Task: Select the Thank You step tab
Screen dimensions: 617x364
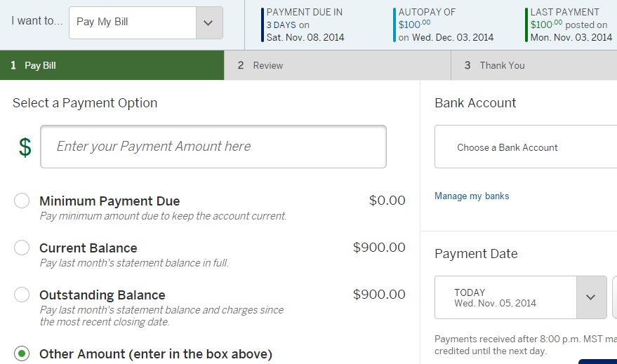Action: tap(533, 65)
